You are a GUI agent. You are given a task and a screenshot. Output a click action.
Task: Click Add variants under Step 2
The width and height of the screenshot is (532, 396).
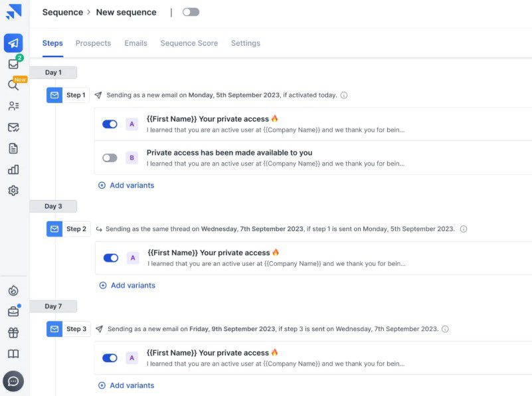pos(128,286)
